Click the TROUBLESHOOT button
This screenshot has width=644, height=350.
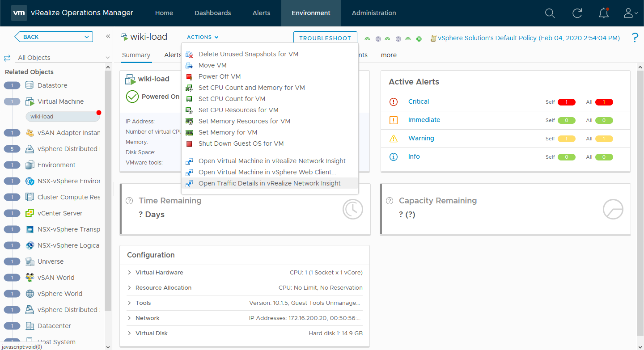325,38
